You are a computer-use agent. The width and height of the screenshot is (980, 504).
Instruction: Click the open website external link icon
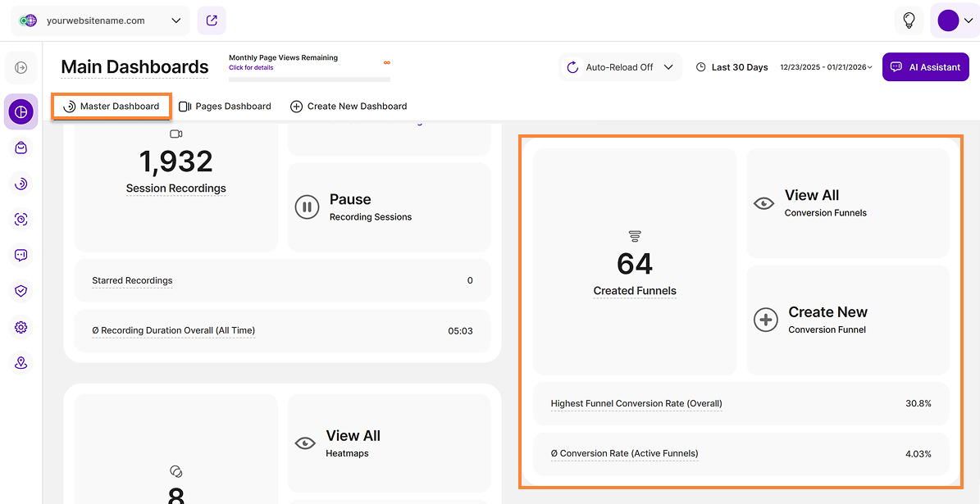tap(212, 20)
